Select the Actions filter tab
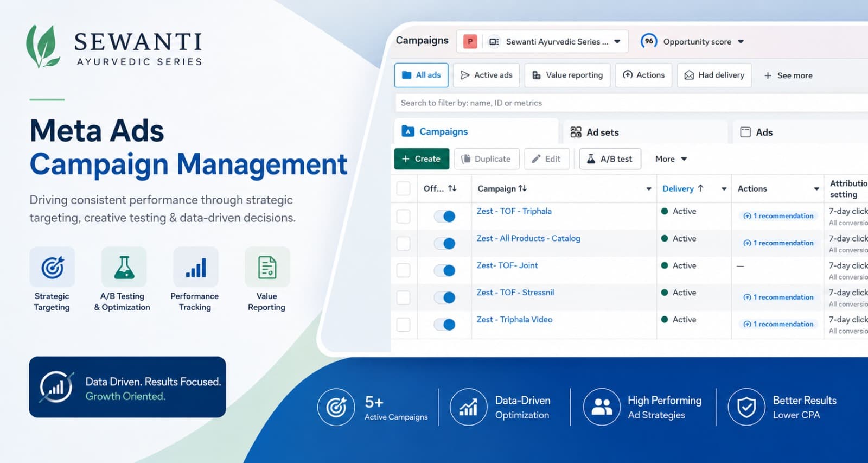Screen dimensions: 868x463 pos(644,75)
